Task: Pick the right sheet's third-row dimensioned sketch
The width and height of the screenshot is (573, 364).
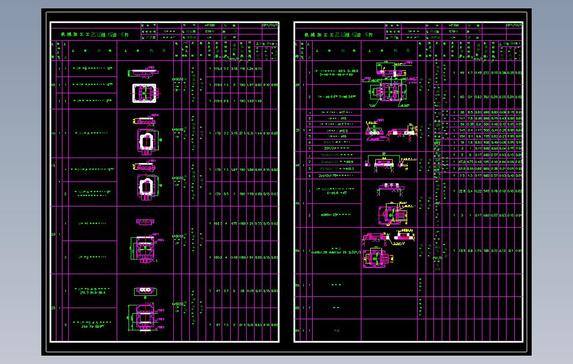Action: click(x=391, y=163)
